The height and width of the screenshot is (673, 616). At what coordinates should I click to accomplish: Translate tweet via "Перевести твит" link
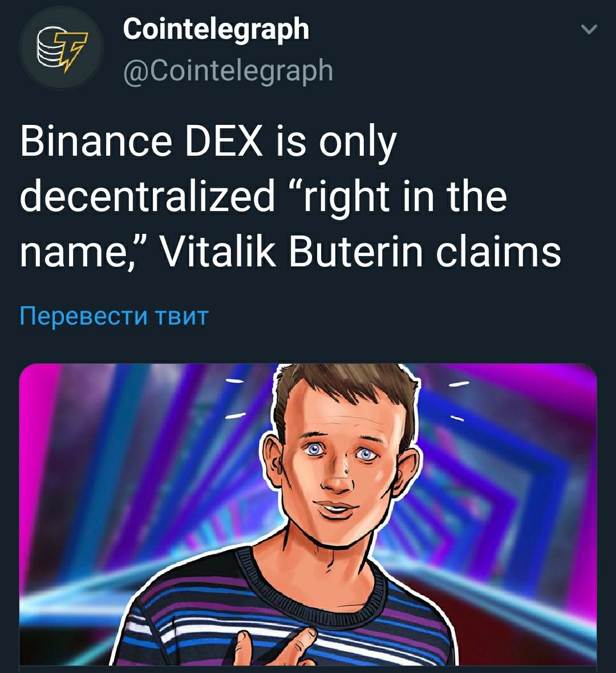[x=114, y=317]
